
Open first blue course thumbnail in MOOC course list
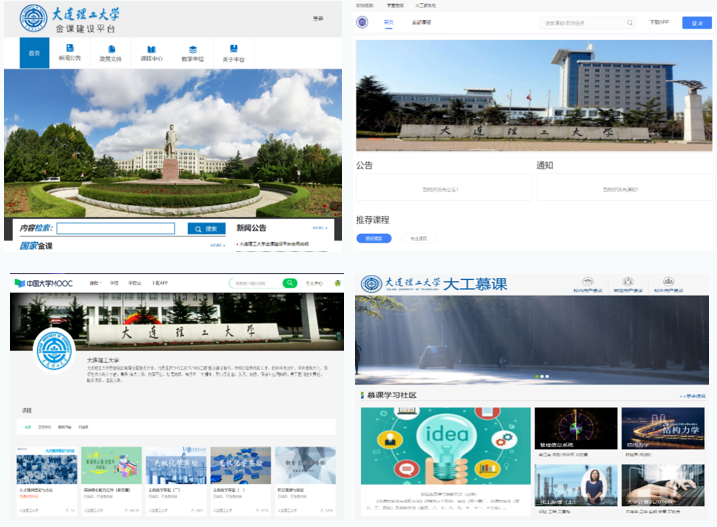[47, 466]
